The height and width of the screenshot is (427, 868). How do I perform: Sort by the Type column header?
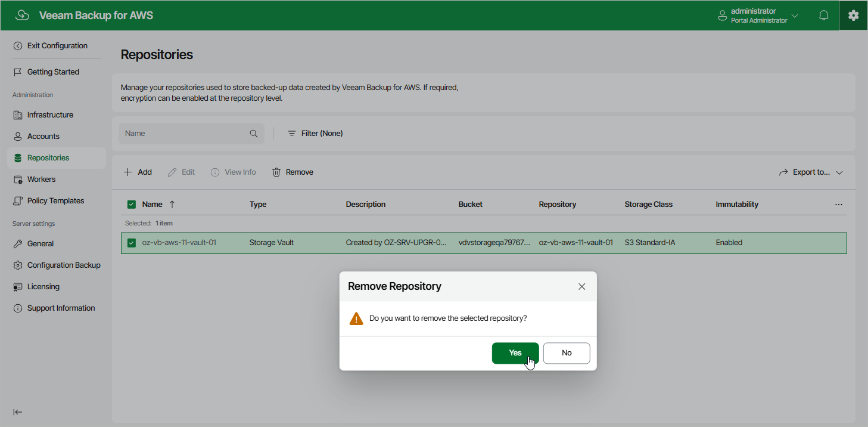click(258, 205)
